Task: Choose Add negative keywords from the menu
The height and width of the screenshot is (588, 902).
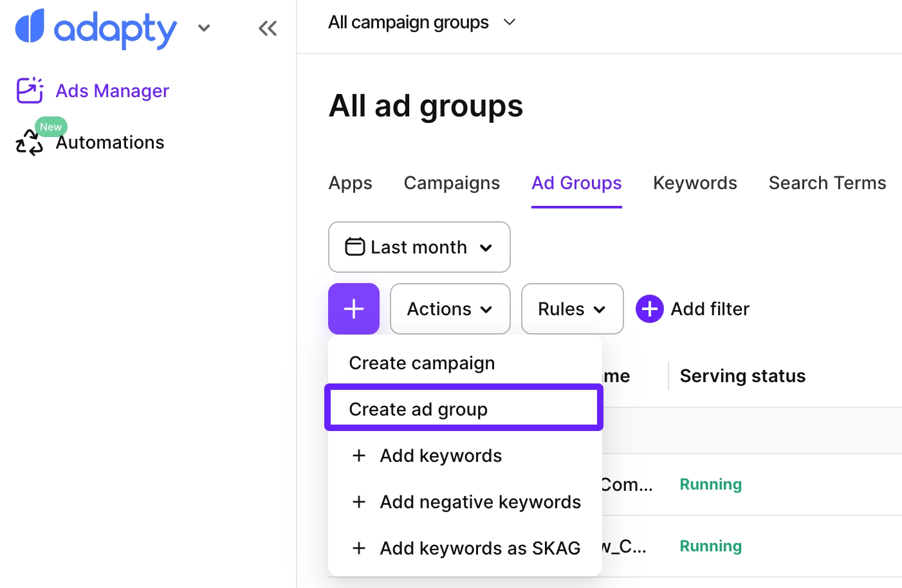Action: point(479,502)
